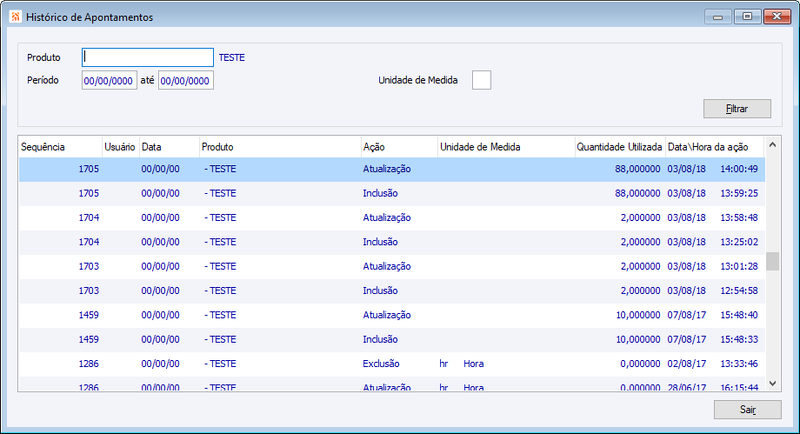Image resolution: width=800 pixels, height=434 pixels.
Task: Maximize the Histórico de Apontamentos window
Action: click(x=747, y=17)
